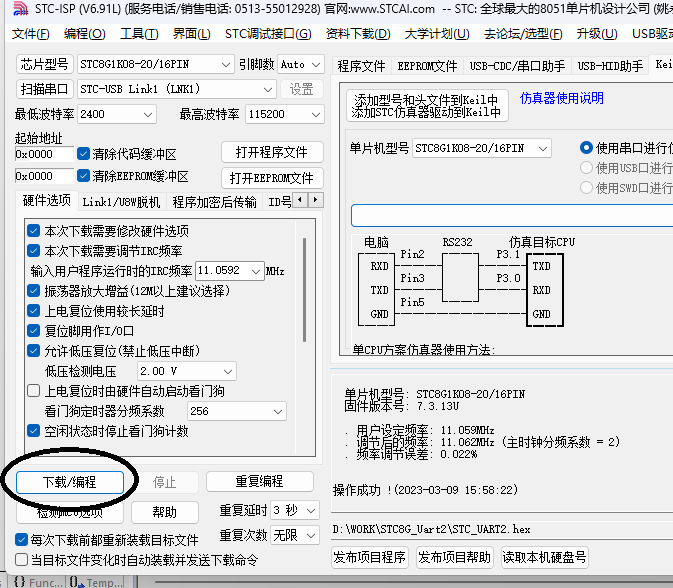
Task: Click hardware options list vertical scrollbar
Action: (x=305, y=290)
